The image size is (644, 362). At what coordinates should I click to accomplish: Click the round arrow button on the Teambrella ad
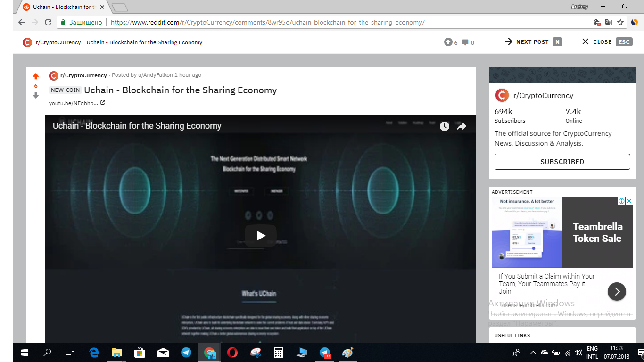[x=617, y=292]
